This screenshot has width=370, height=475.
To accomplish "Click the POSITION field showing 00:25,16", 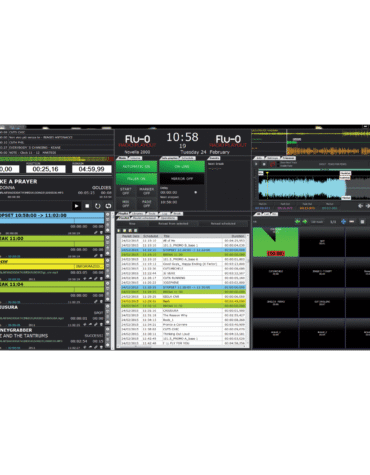I will click(45, 169).
